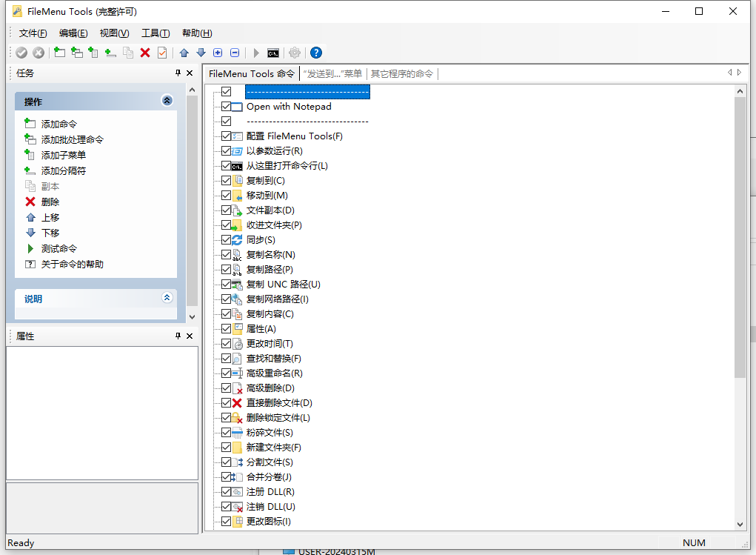Select the 复制 UNC 路径(U) command row

[x=283, y=285]
